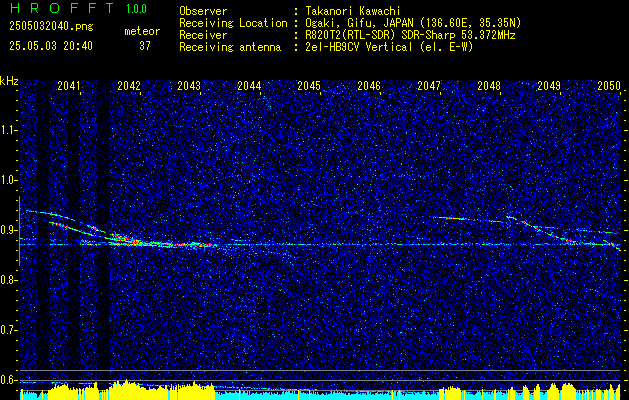Click the Receiving Location label

233,23
